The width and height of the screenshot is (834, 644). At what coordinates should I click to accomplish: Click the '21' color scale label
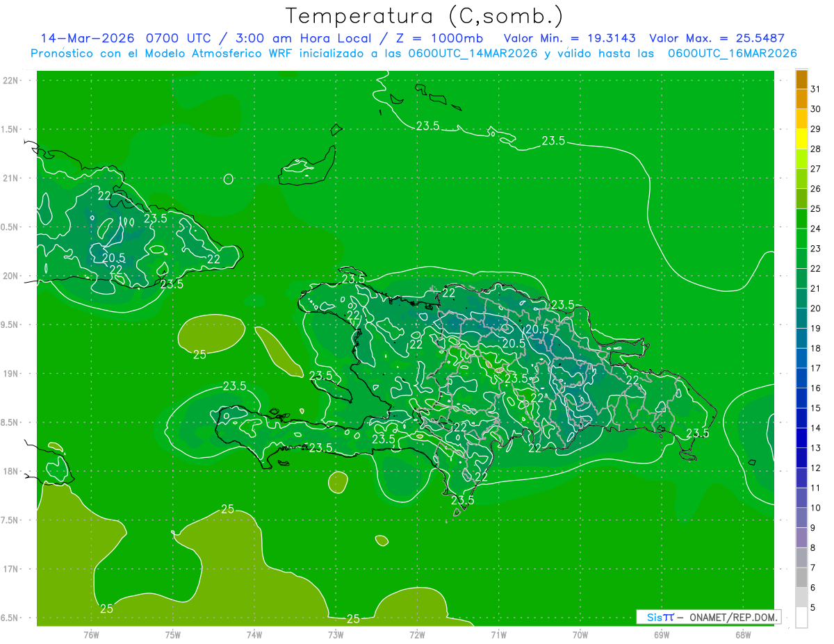[x=816, y=288]
